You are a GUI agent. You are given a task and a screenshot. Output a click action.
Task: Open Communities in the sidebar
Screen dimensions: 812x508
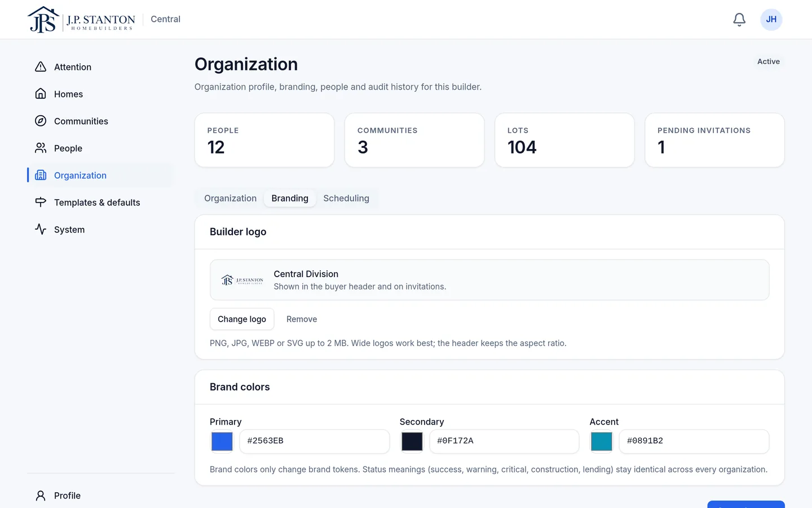click(x=100, y=121)
